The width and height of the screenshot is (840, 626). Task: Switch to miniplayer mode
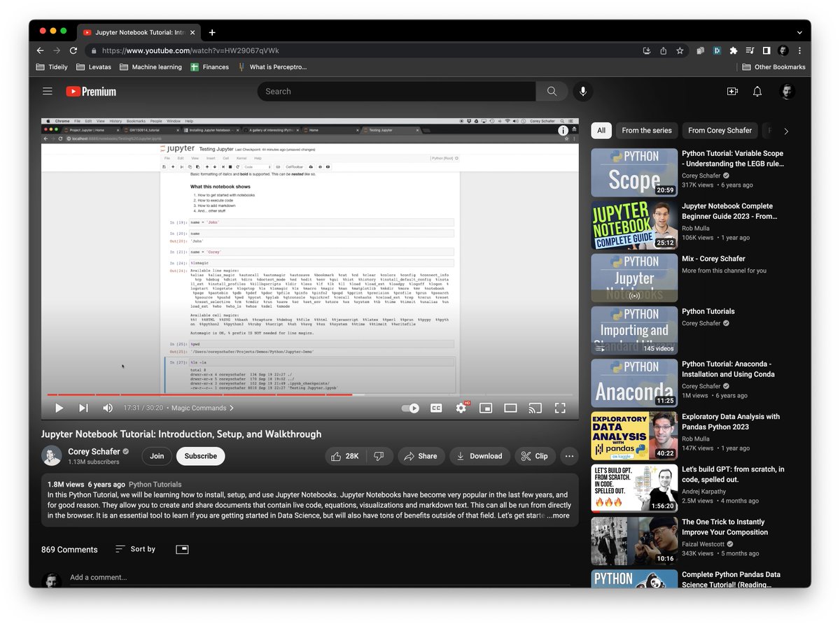pyautogui.click(x=486, y=408)
